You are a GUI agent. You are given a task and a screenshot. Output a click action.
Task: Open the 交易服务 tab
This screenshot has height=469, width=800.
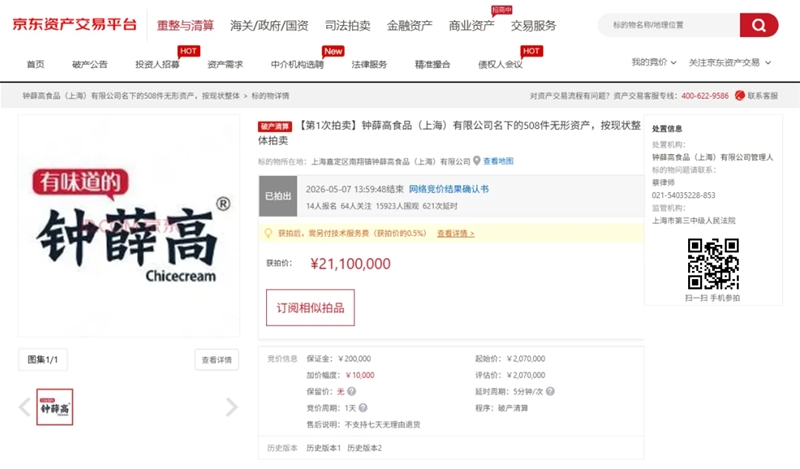534,26
